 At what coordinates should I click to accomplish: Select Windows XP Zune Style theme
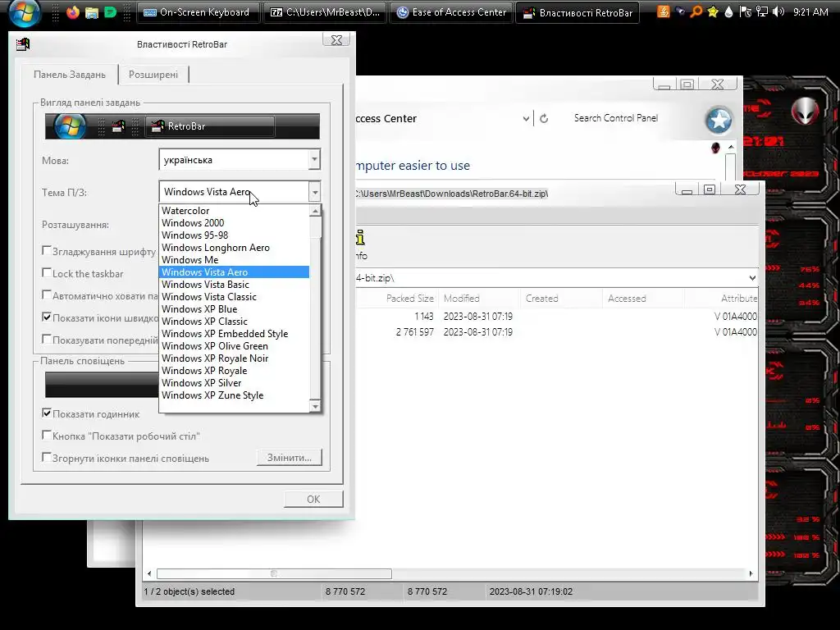coord(234,395)
